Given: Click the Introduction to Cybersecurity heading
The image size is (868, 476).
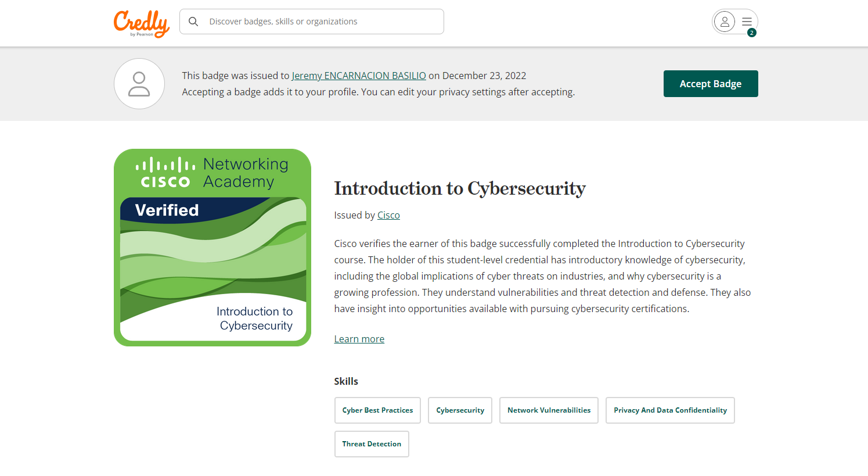Looking at the screenshot, I should point(460,188).
